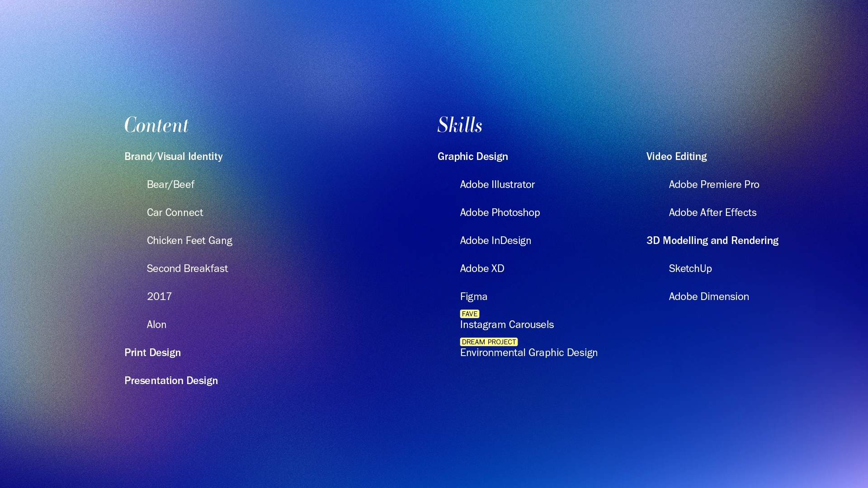
Task: Click the Video Editing heading
Action: coord(676,156)
